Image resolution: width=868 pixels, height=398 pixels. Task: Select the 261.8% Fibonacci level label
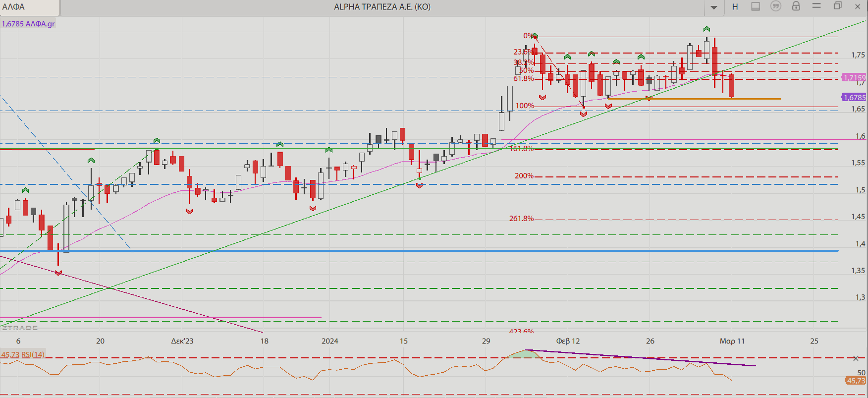[x=522, y=218]
